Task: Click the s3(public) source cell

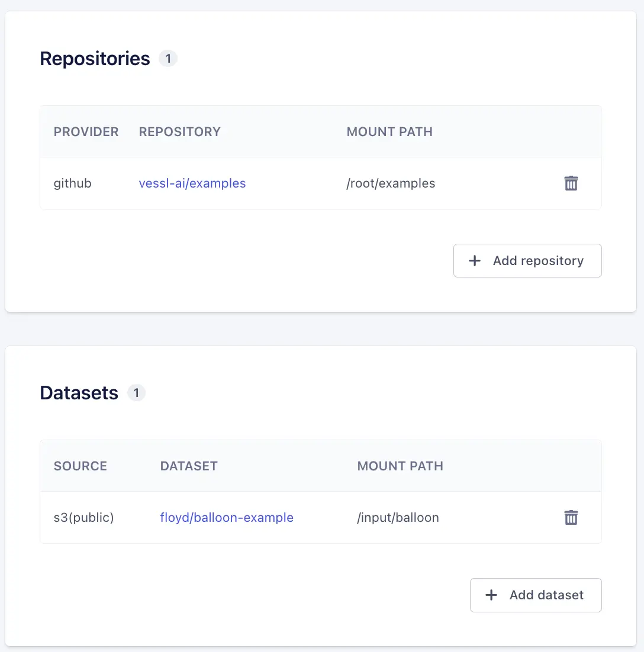Action: [x=83, y=518]
